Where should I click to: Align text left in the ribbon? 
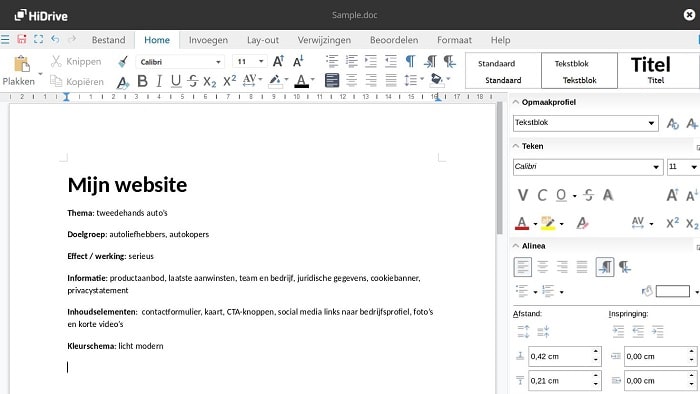(332, 80)
